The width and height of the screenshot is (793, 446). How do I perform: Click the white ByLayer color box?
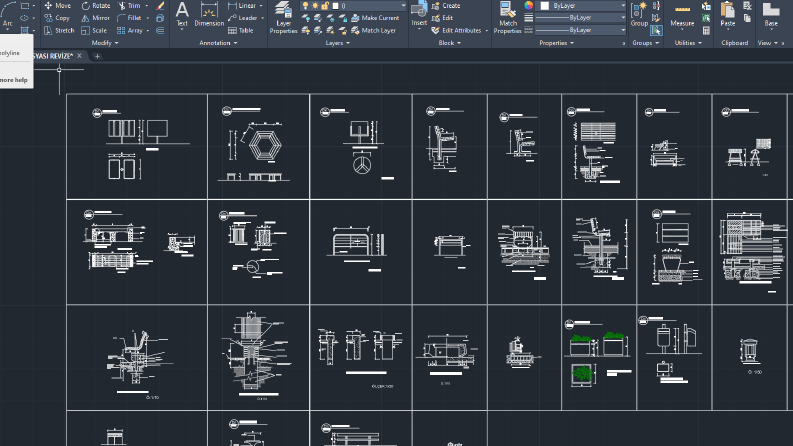(x=545, y=6)
